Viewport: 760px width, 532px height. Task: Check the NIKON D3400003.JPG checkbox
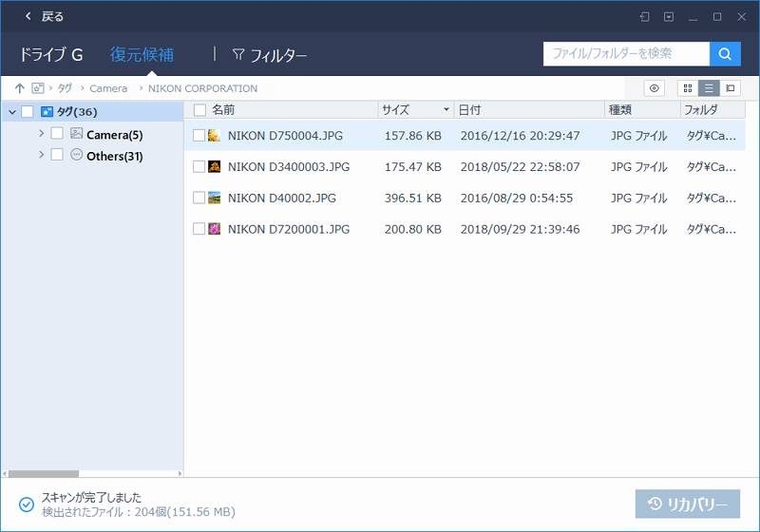click(199, 166)
